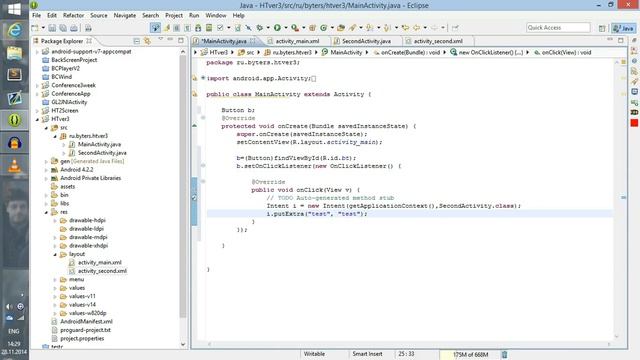640x360 pixels.
Task: Click the New file toolbar icon
Action: pyautogui.click(x=35, y=28)
